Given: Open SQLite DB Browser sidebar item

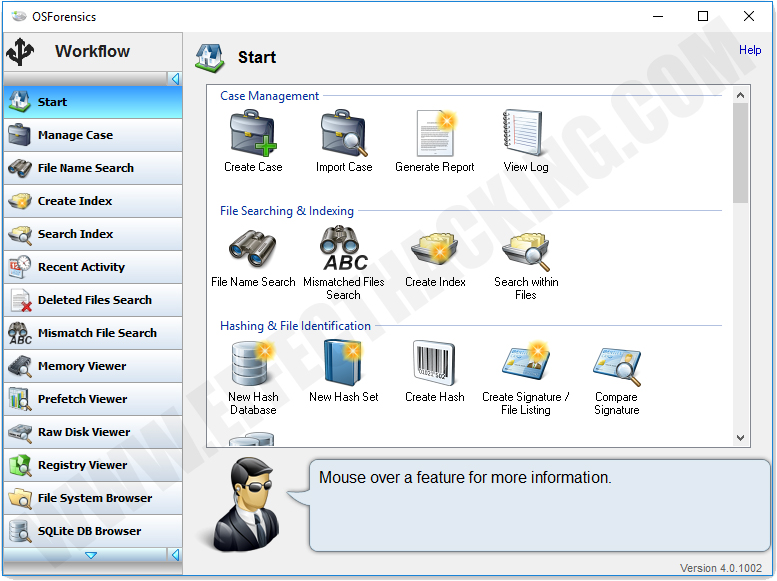Looking at the screenshot, I should 93,531.
